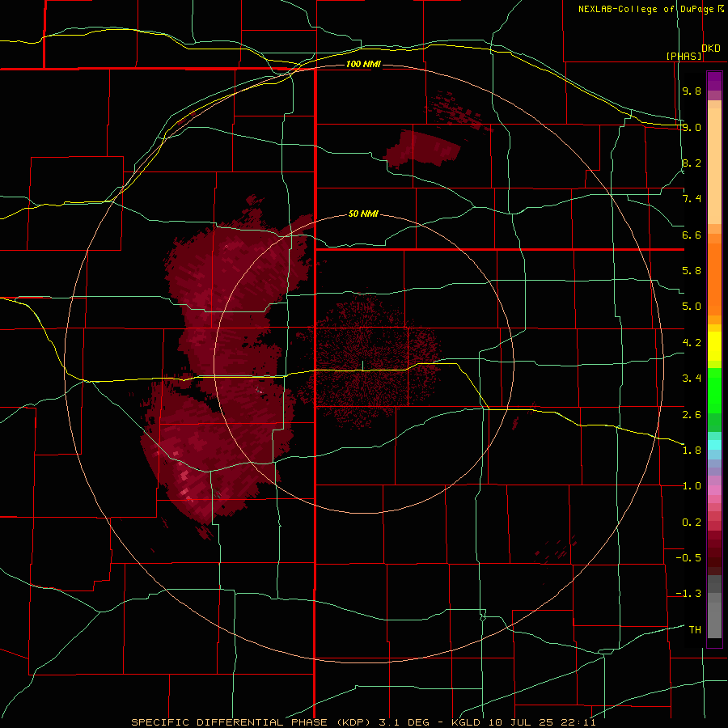Click the 1.8 legend value
Viewport: 728px width, 728px height.
(x=692, y=450)
